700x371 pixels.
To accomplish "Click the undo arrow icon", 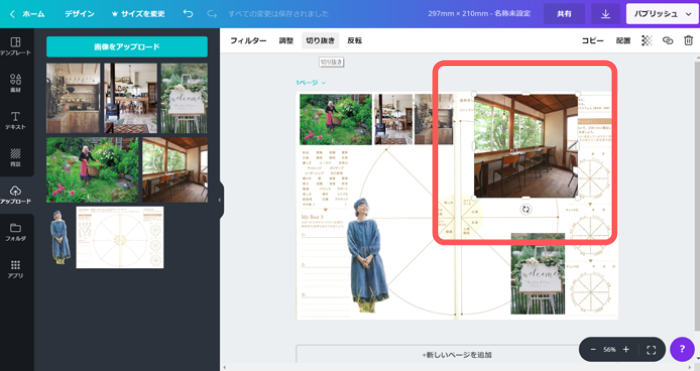I will pos(188,14).
